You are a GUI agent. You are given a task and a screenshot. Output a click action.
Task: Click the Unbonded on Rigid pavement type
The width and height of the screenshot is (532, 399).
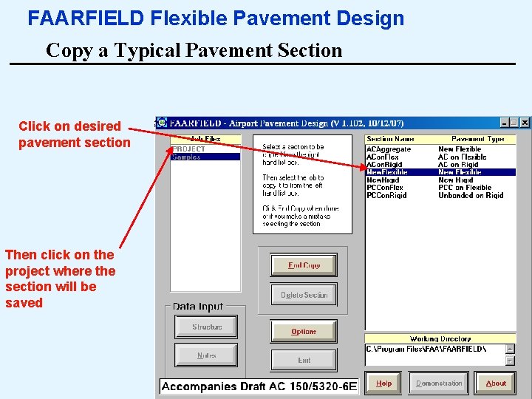point(471,195)
